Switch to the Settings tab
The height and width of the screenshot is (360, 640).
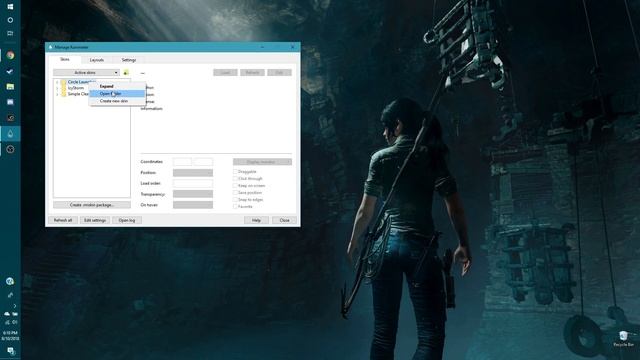[129, 60]
